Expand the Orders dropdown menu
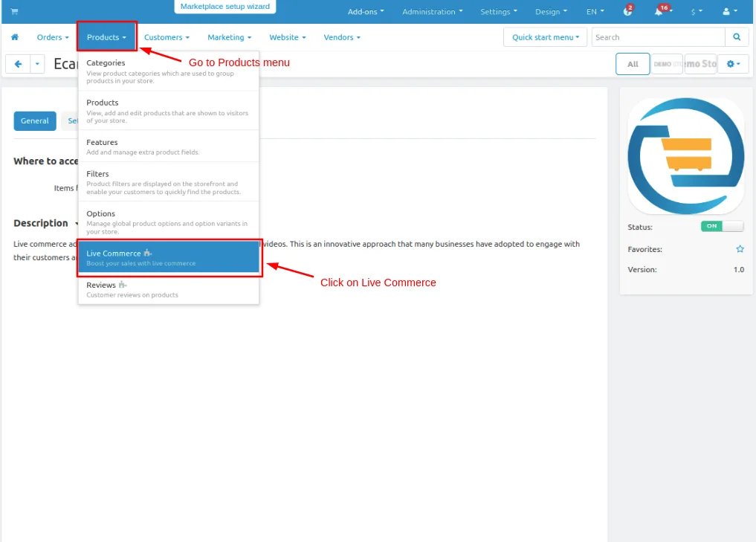The height and width of the screenshot is (542, 756). [x=53, y=37]
